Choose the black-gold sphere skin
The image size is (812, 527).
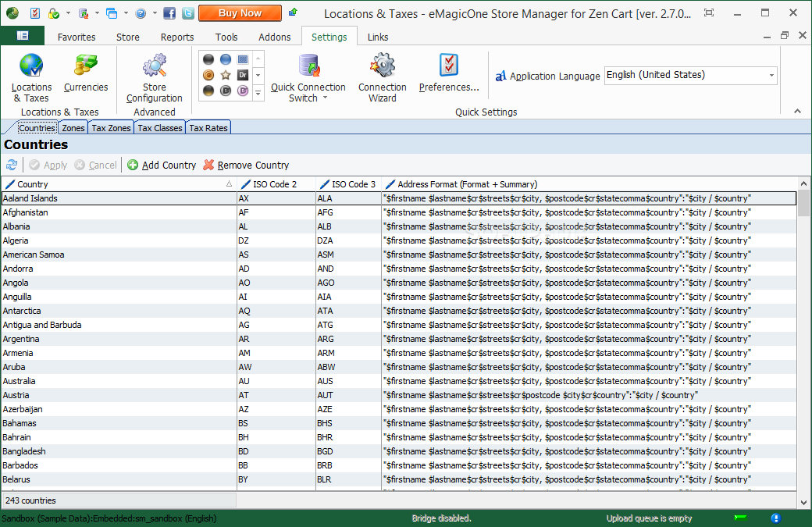coord(208,91)
